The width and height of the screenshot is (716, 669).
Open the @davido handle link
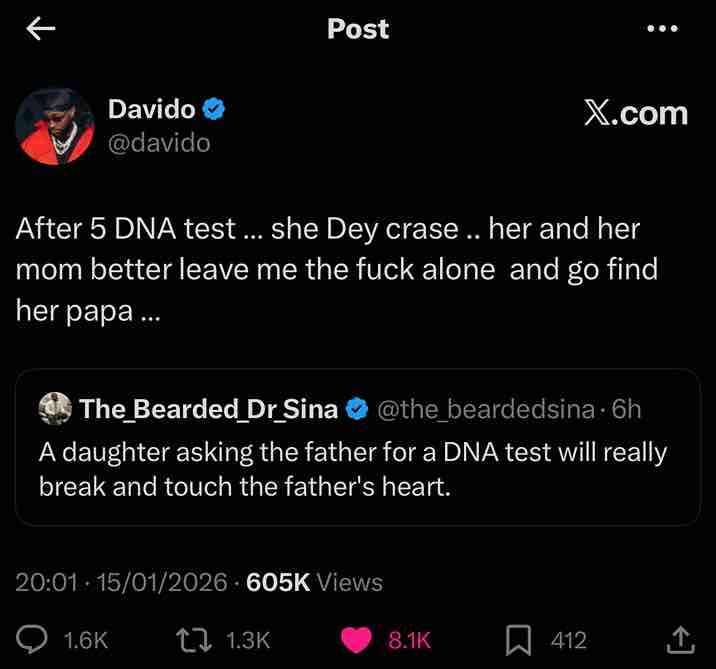(x=159, y=143)
